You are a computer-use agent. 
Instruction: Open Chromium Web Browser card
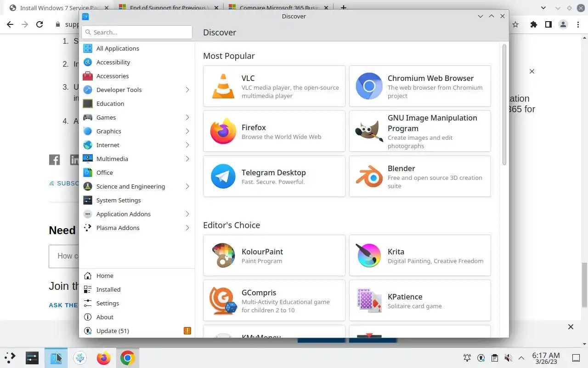coord(420,86)
